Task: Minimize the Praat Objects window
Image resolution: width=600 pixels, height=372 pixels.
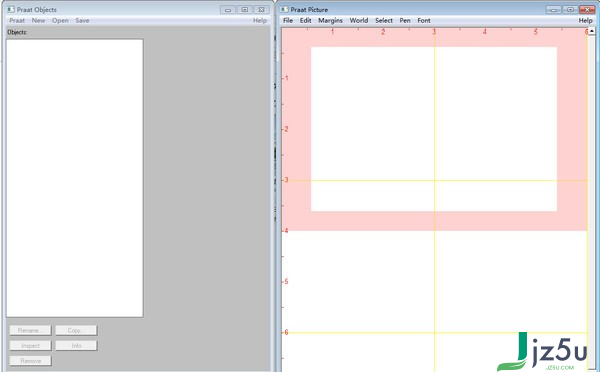Action: 228,10
